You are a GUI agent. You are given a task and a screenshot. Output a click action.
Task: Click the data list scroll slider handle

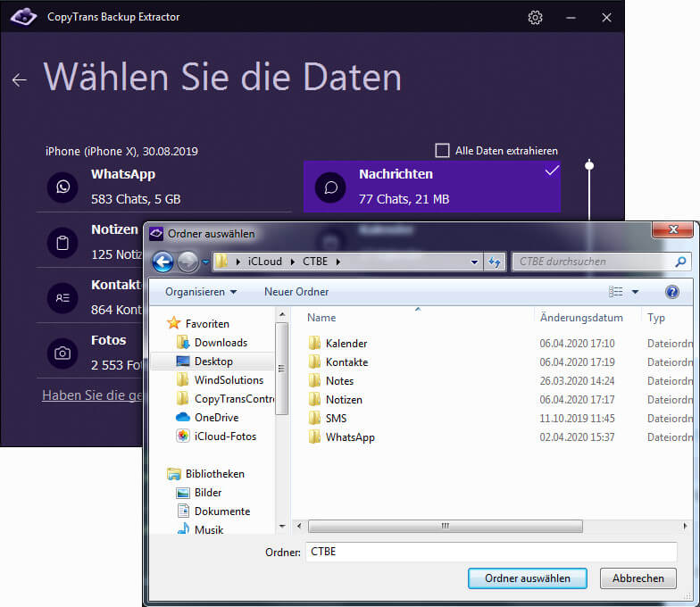(589, 166)
